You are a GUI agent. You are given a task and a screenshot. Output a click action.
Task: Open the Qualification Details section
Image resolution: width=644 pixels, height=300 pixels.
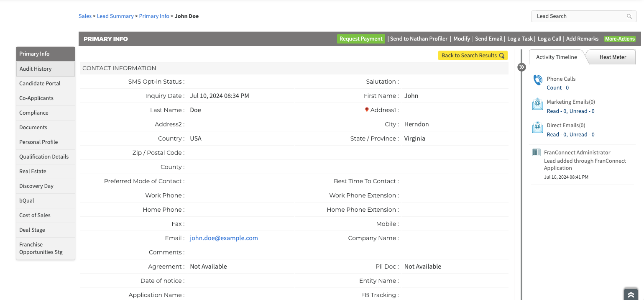pyautogui.click(x=44, y=157)
